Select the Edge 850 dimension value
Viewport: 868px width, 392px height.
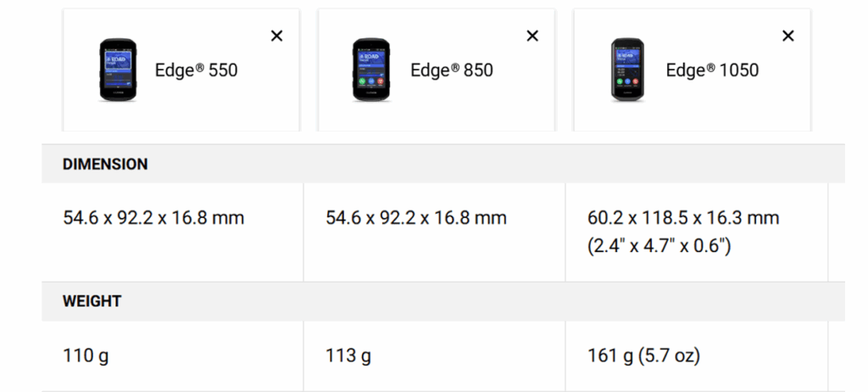click(416, 218)
